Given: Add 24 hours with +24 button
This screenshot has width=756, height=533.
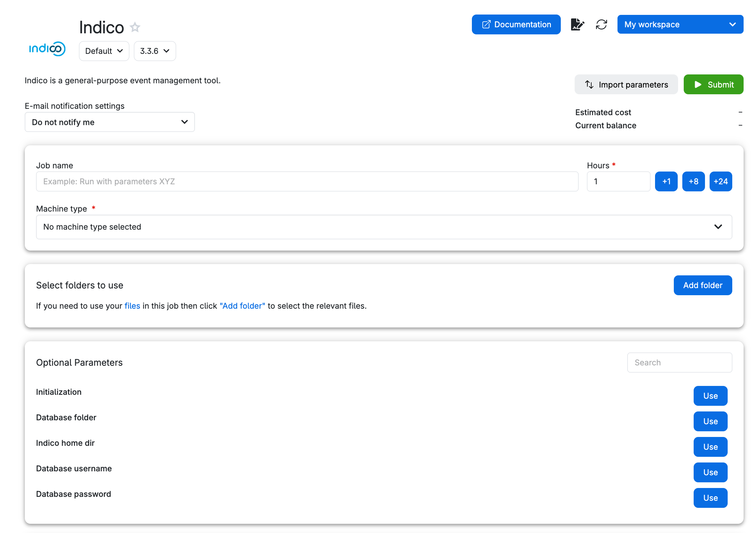Looking at the screenshot, I should (x=721, y=181).
